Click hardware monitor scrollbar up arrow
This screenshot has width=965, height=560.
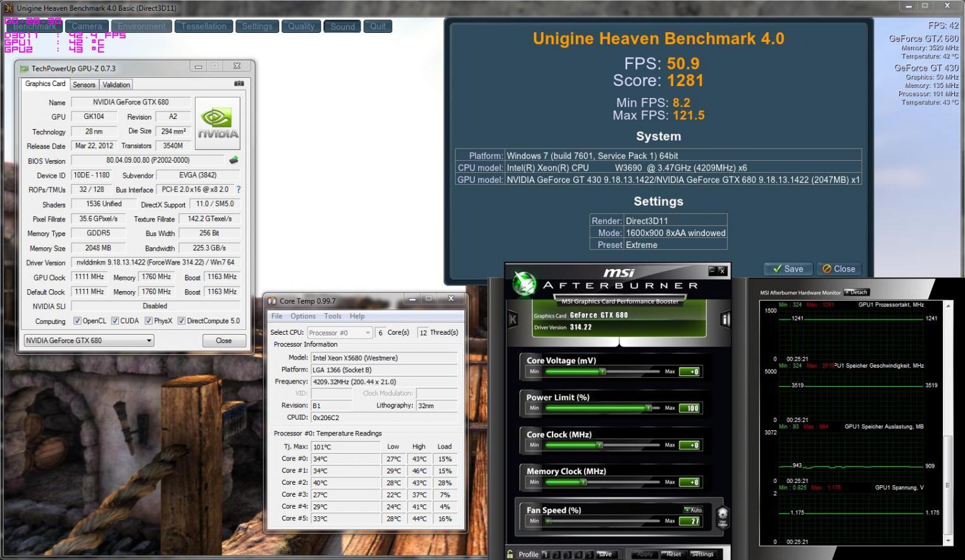[x=948, y=306]
